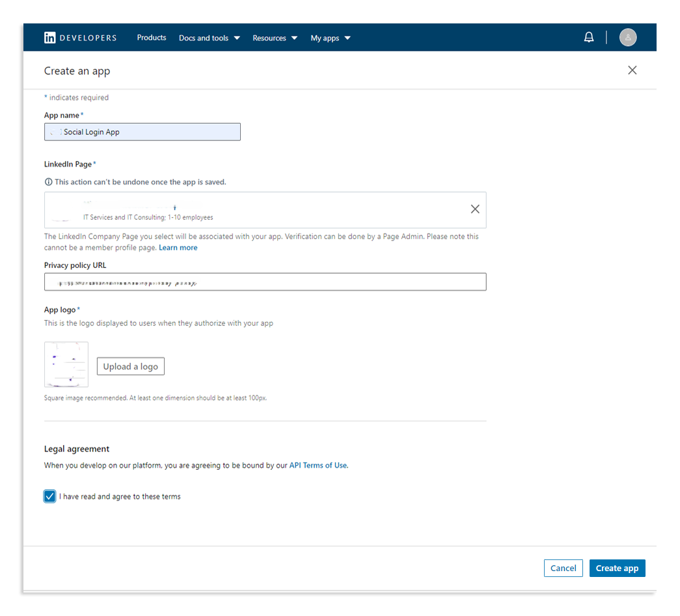Click the LinkedIn logo icon
The width and height of the screenshot is (680, 616).
click(50, 37)
